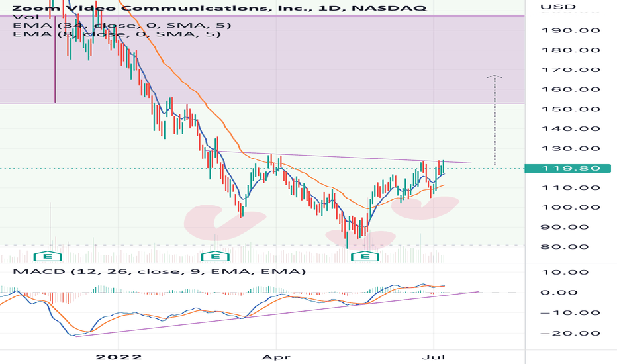Click the Jul label on time axis
The width and height of the screenshot is (617, 364).
tap(433, 357)
